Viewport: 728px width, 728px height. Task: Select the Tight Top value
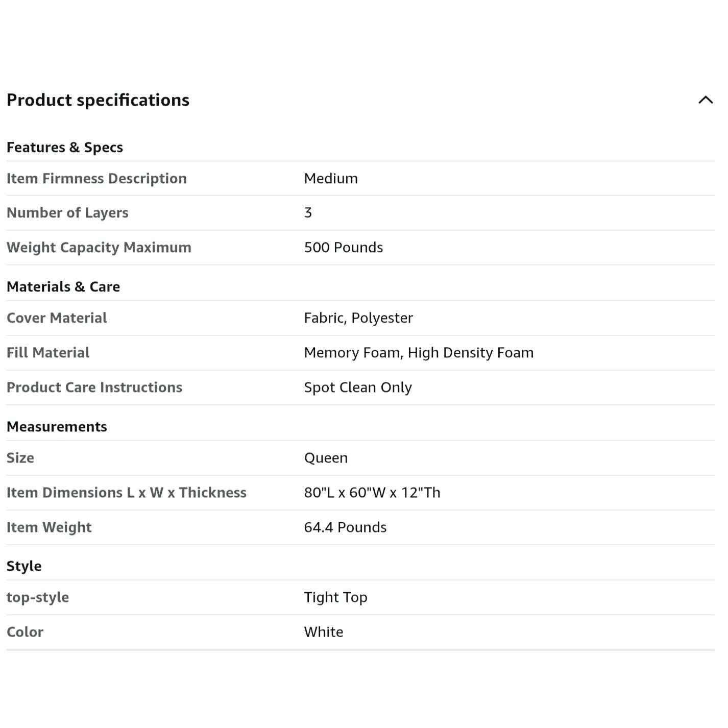(335, 597)
